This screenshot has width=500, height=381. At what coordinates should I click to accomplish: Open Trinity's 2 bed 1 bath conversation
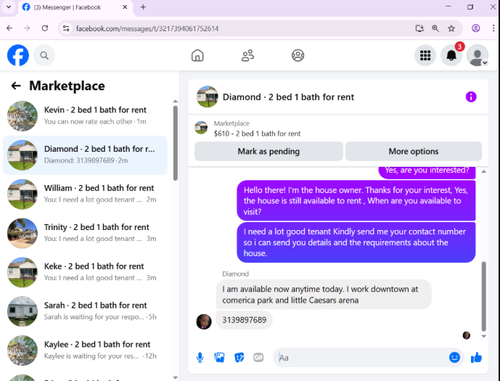point(85,233)
